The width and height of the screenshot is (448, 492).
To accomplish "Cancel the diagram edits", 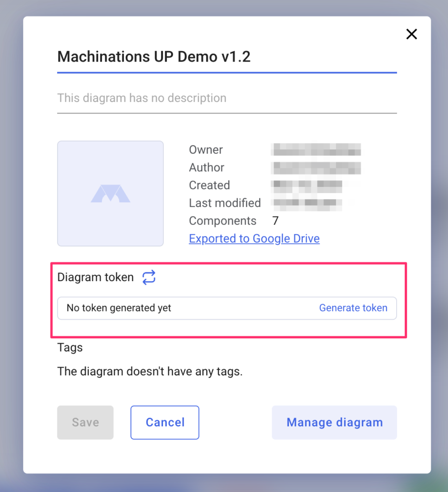I will pos(165,422).
